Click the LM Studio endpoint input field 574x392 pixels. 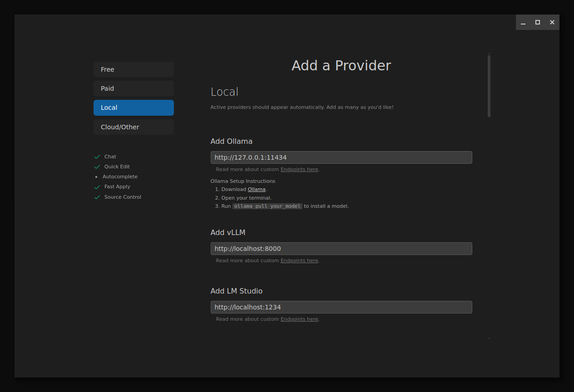(x=341, y=307)
